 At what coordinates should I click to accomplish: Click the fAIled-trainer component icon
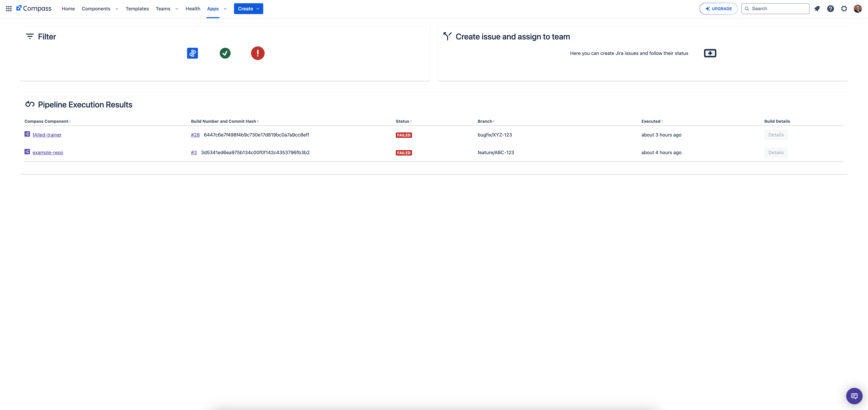tap(27, 134)
